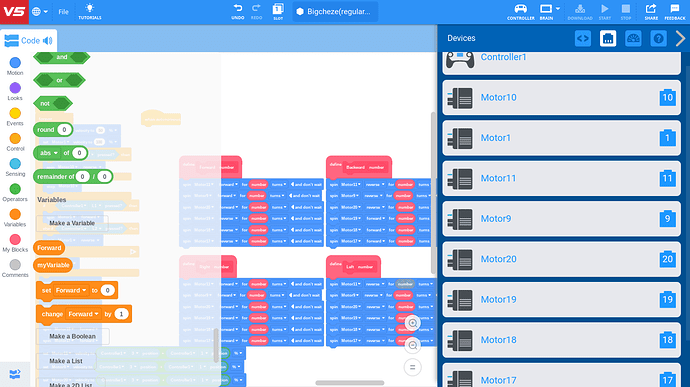
Task: Open the Brain dropdown in the toolbar
Action: pos(550,9)
